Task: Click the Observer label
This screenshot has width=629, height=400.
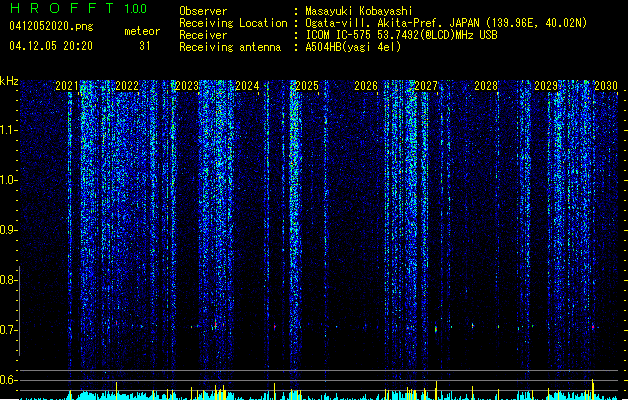Action: click(x=203, y=11)
